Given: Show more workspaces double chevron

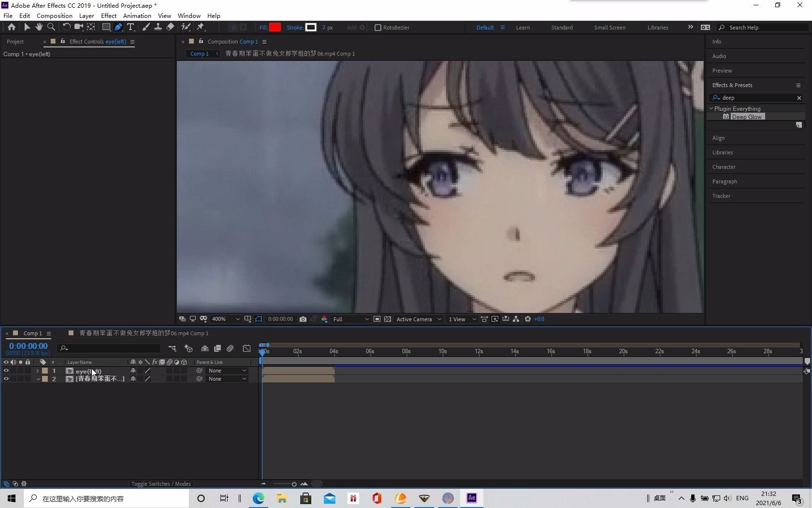Looking at the screenshot, I should 690,27.
